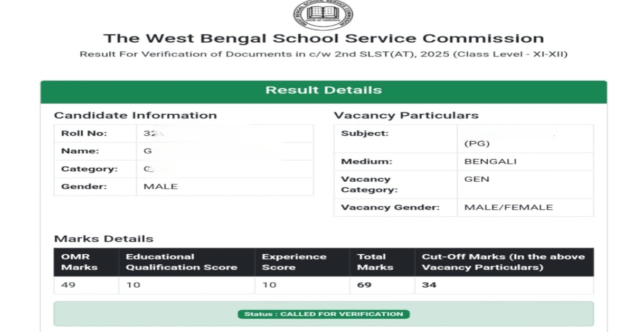Screen dimensions: 644x332
Task: Click the West Bengal School Service Commission title
Action: click(x=323, y=39)
